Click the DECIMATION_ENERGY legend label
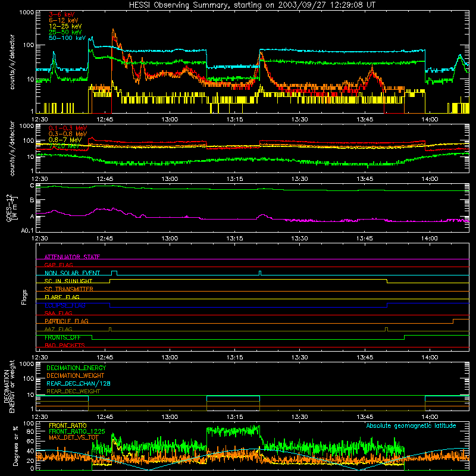Viewport: 476px width, 476px height. (76, 368)
